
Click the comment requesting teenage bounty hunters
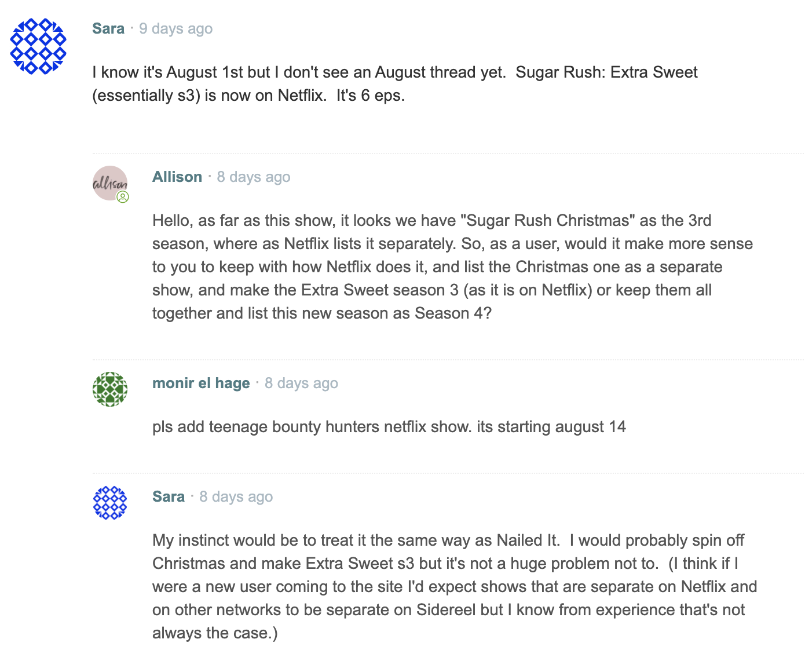[389, 427]
